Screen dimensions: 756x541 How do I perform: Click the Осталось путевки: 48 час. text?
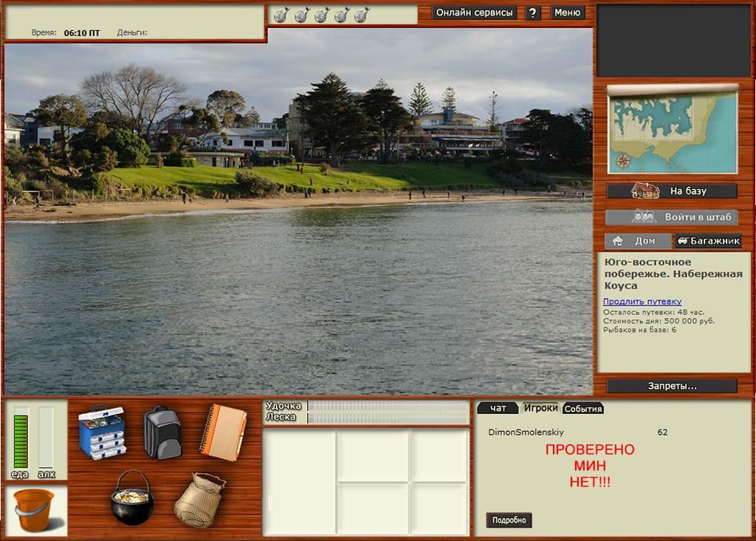click(x=653, y=312)
